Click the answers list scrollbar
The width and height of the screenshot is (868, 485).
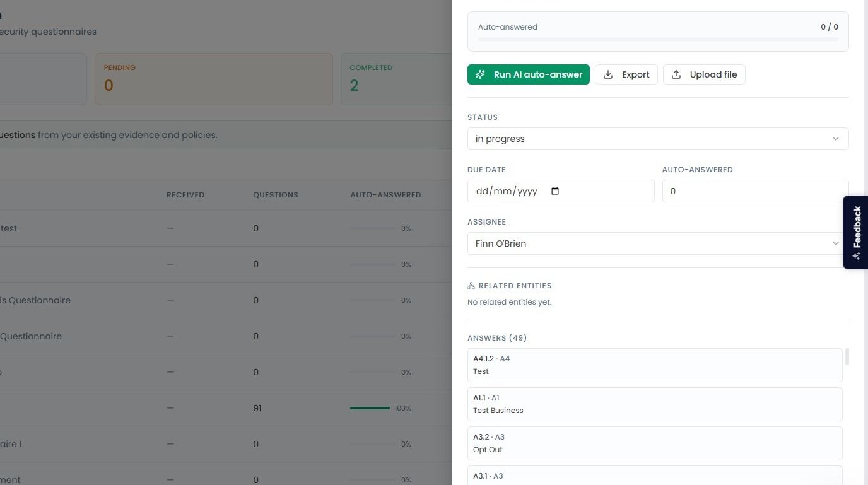click(847, 356)
